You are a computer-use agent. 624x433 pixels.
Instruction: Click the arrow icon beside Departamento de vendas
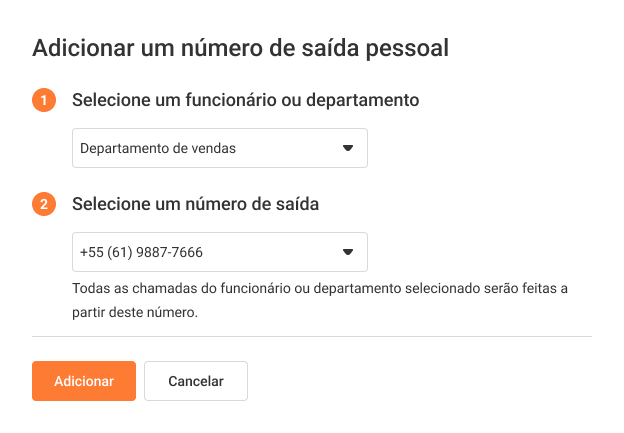point(348,148)
